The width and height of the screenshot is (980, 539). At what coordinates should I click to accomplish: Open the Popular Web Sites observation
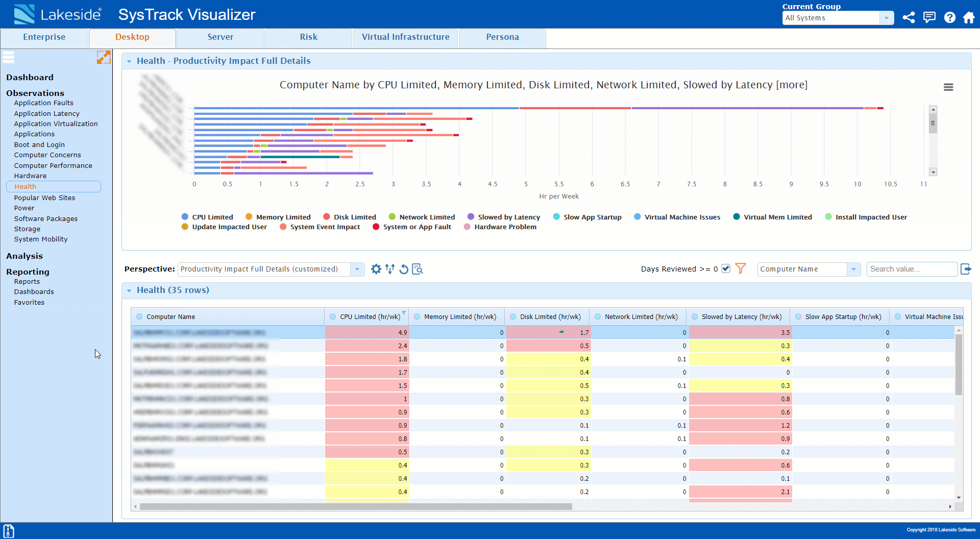pos(44,198)
